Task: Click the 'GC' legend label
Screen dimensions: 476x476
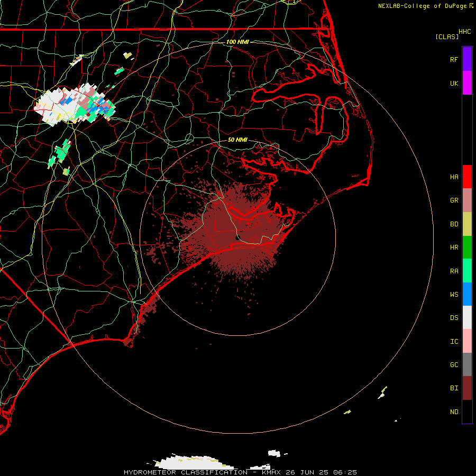Action: coord(454,365)
